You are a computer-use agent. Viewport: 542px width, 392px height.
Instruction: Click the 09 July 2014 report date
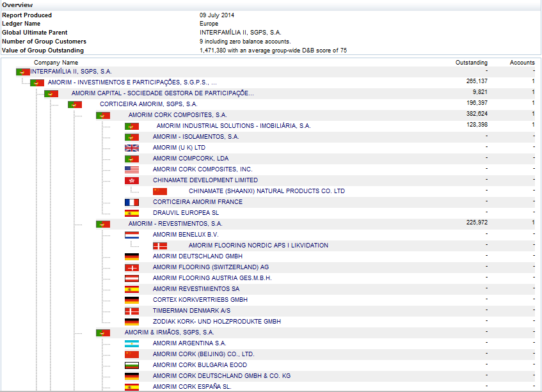coord(217,15)
